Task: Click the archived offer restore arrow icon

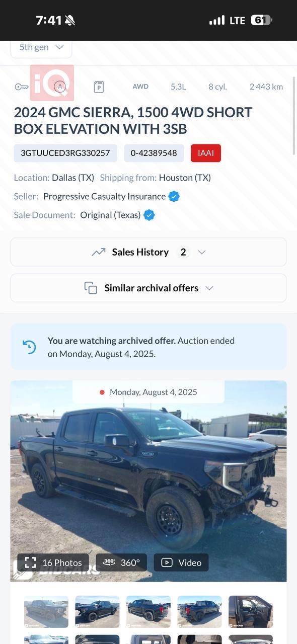Action: click(30, 347)
